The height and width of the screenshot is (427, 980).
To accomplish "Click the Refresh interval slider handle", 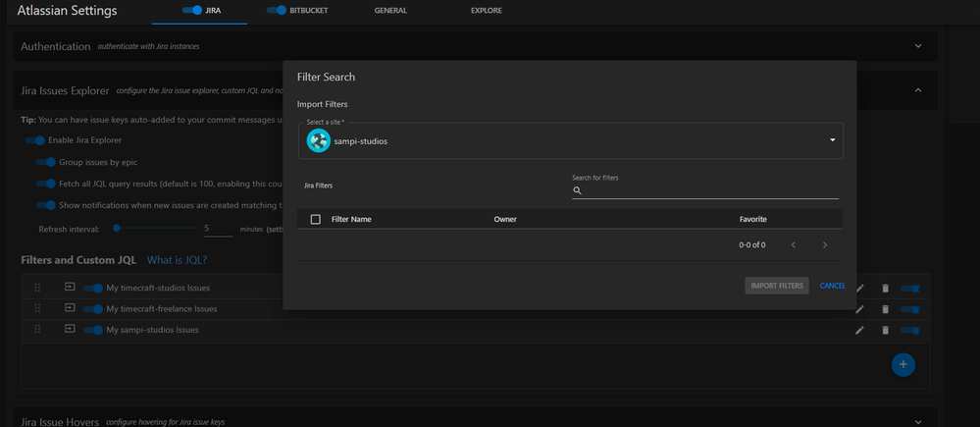I will 117,228.
